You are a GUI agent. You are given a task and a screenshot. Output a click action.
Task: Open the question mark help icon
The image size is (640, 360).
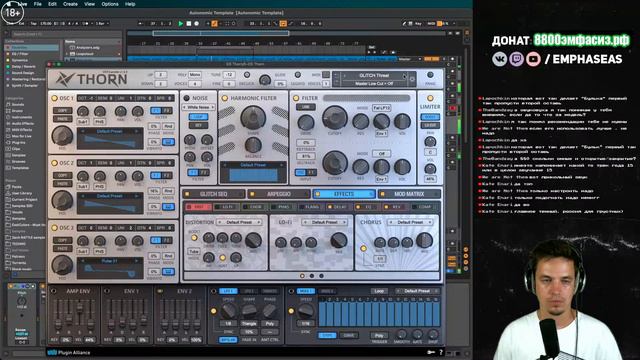441,352
